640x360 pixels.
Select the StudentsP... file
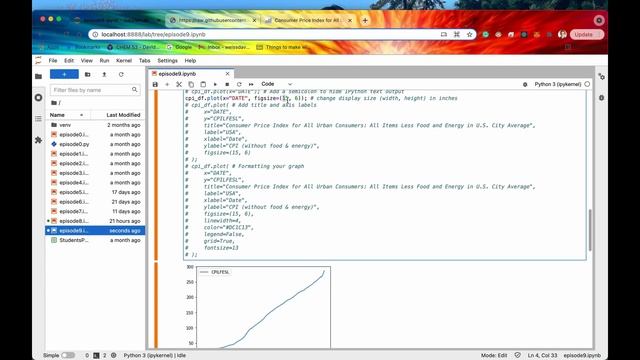(95, 240)
